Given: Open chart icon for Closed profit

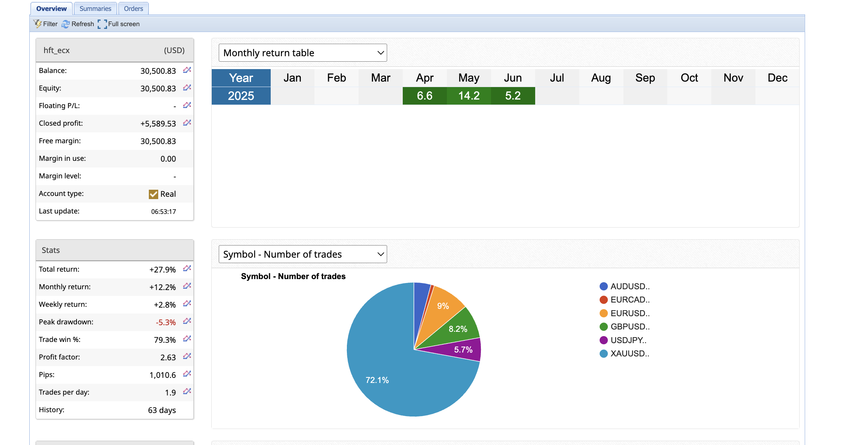Looking at the screenshot, I should coord(187,123).
